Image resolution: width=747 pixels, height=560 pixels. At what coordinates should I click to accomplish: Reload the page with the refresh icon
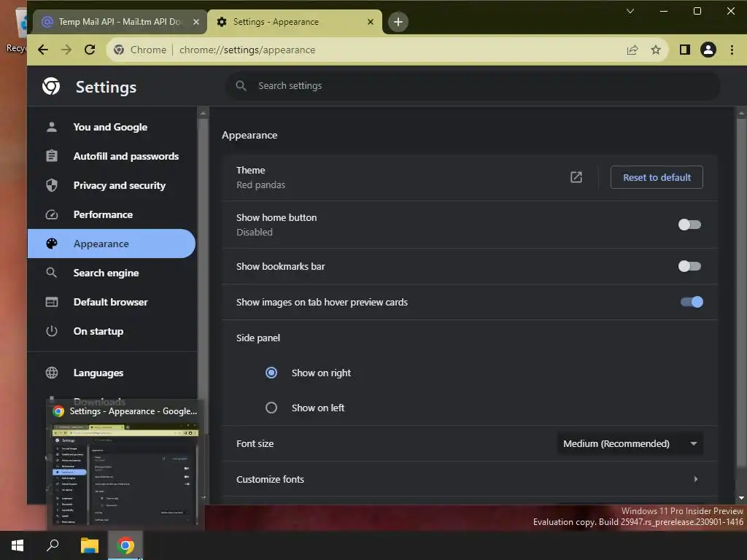(90, 50)
